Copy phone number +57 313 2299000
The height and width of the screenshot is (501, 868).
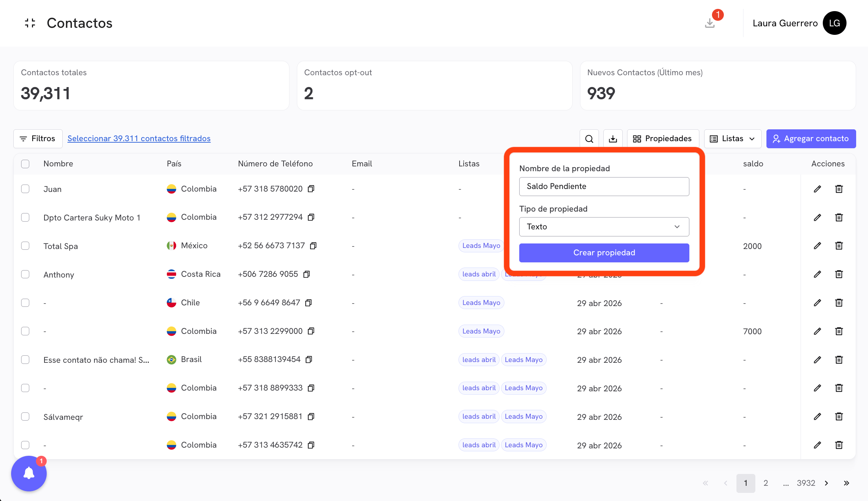click(311, 331)
